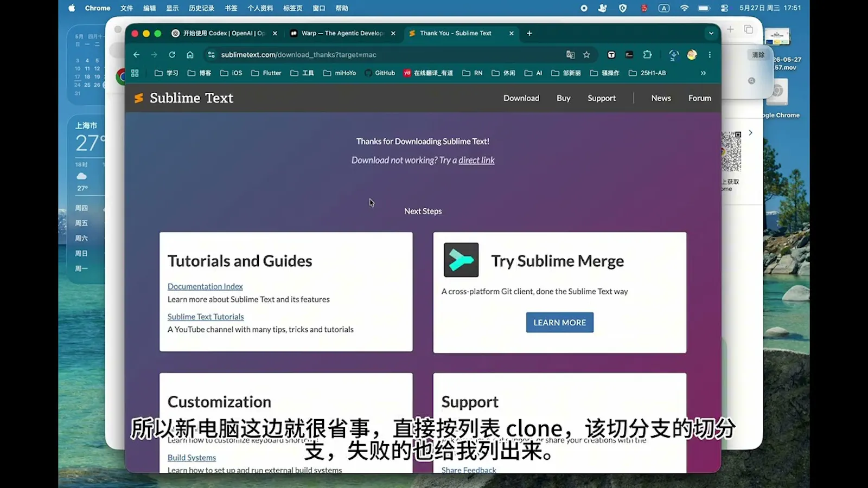Open the 工具 bookmark folder
The width and height of the screenshot is (868, 488).
(302, 73)
